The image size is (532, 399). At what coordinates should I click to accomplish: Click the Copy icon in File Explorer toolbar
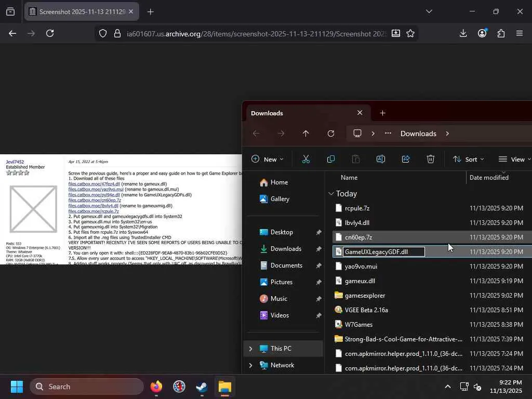pyautogui.click(x=331, y=159)
